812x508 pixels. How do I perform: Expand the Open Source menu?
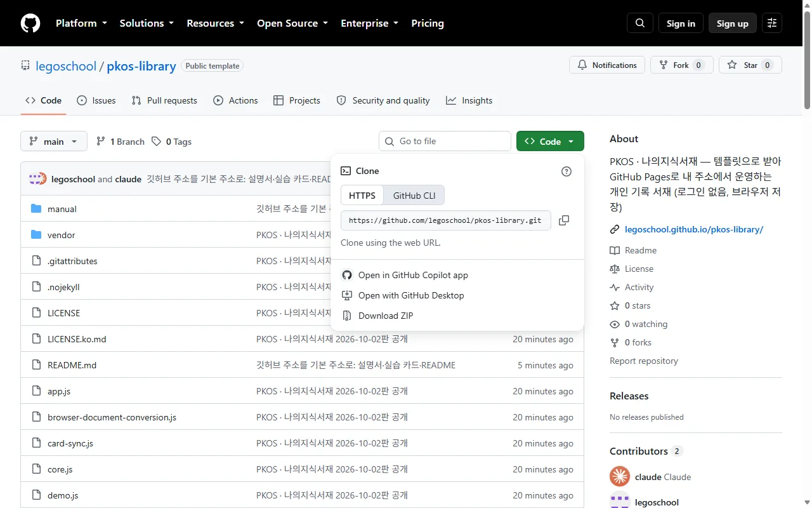coord(292,23)
